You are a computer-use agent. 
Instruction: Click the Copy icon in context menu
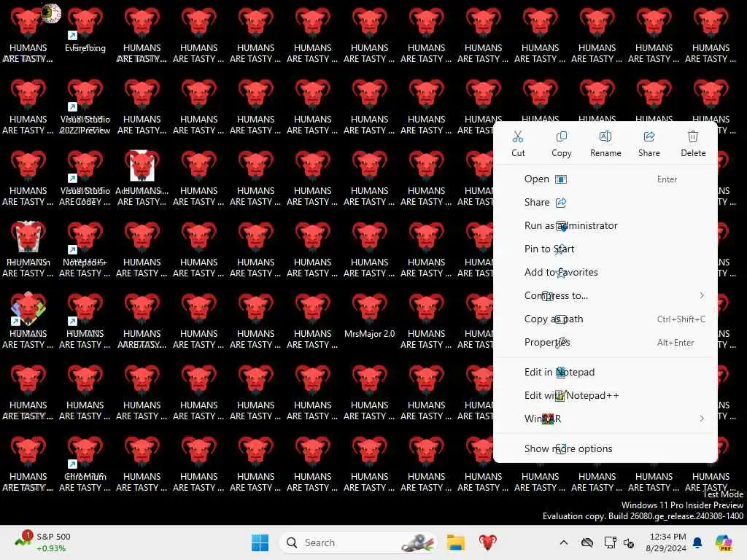pyautogui.click(x=561, y=137)
